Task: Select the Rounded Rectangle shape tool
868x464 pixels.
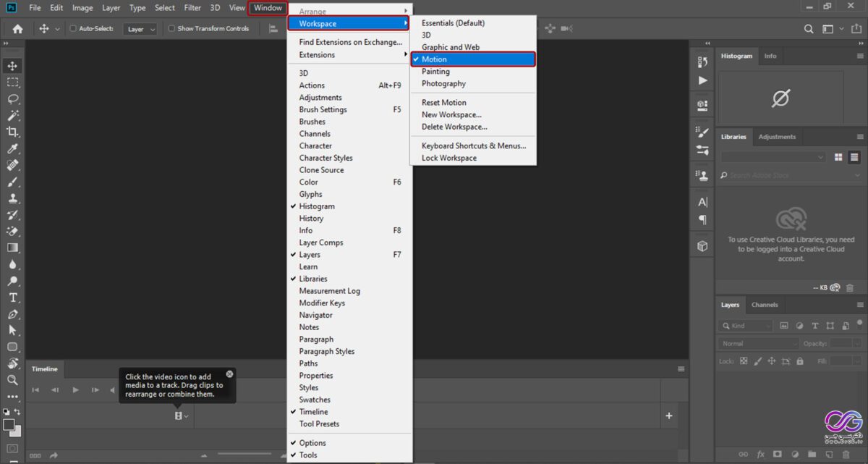Action: [12, 347]
